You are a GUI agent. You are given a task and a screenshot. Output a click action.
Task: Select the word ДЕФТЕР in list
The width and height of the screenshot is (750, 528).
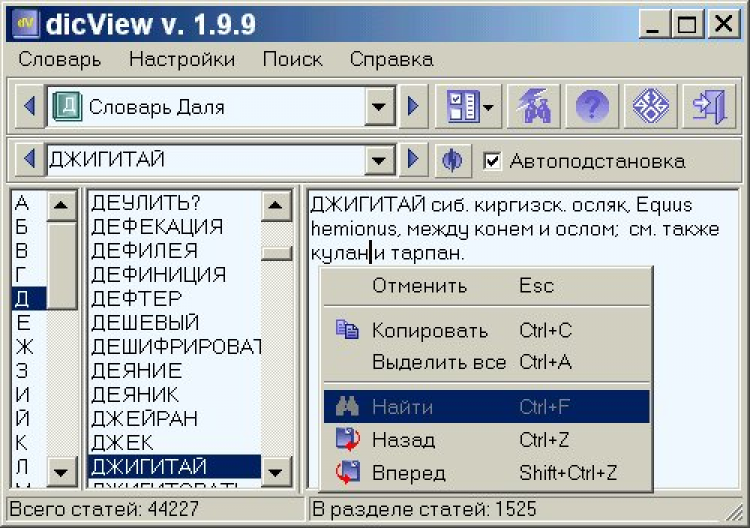(175, 298)
